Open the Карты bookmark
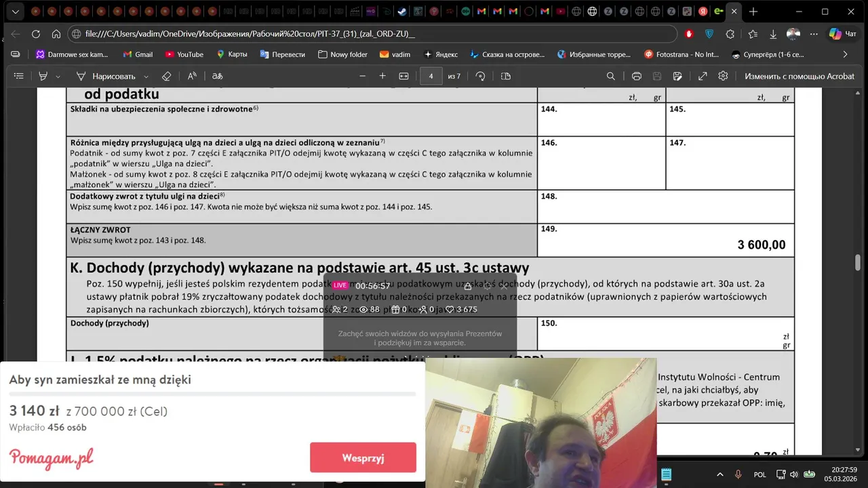This screenshot has width=868, height=488. click(232, 54)
